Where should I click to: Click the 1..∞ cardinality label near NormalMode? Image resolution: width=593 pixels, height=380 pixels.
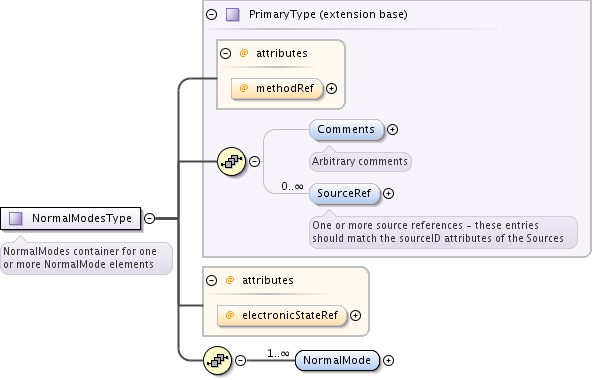click(278, 354)
